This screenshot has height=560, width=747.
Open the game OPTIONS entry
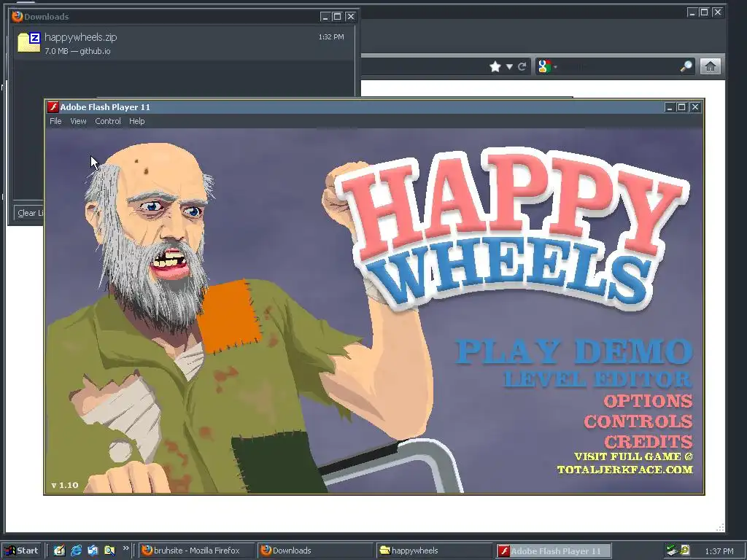point(648,401)
